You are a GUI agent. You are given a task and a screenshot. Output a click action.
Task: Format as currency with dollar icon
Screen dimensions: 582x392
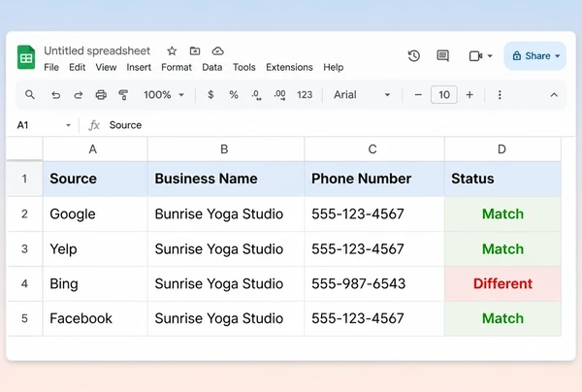pyautogui.click(x=210, y=95)
